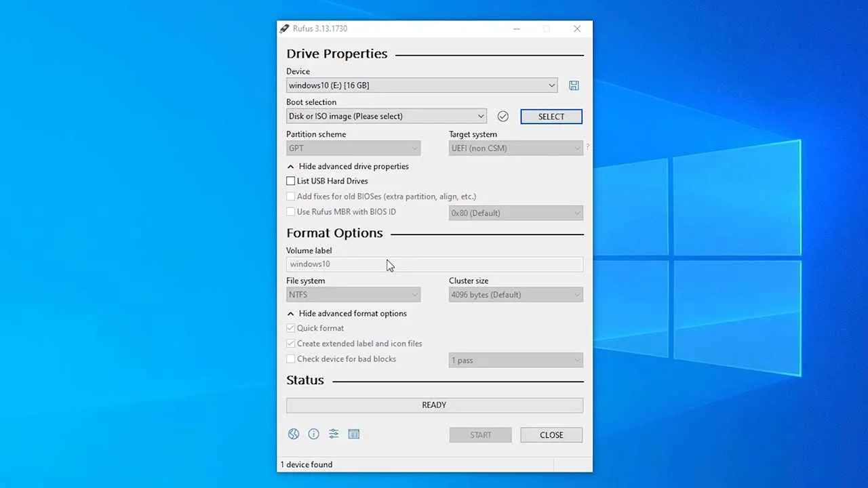The image size is (868, 488).
Task: Open the language globe icon
Action: (294, 434)
